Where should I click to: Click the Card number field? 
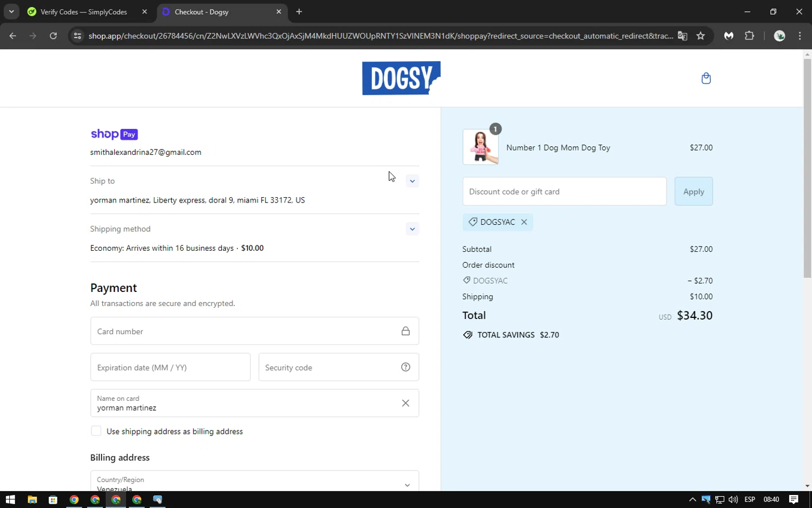coord(254,331)
